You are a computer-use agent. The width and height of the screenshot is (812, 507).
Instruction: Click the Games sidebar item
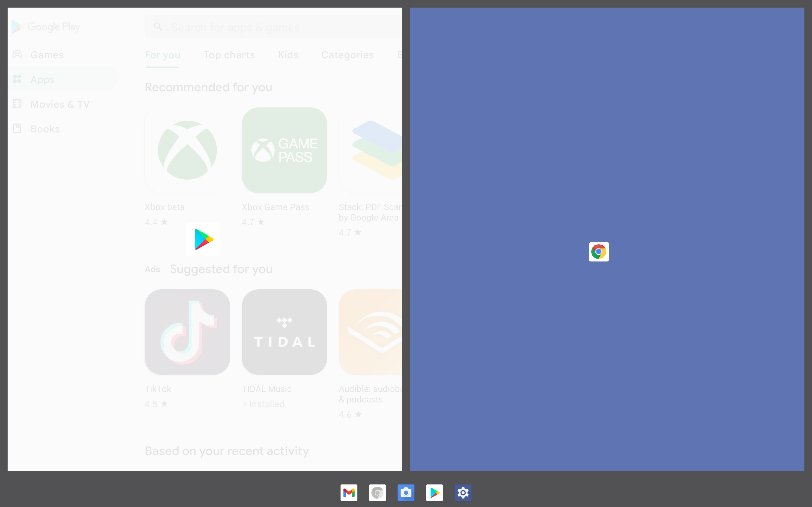(x=47, y=55)
